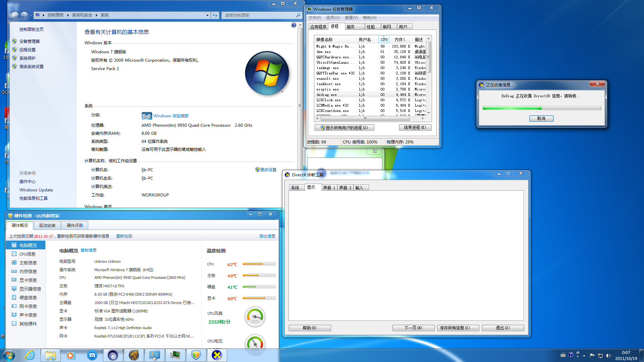The width and height of the screenshot is (644, 362).
Task: Click the volume speaker tray icon
Action: pyautogui.click(x=608, y=355)
